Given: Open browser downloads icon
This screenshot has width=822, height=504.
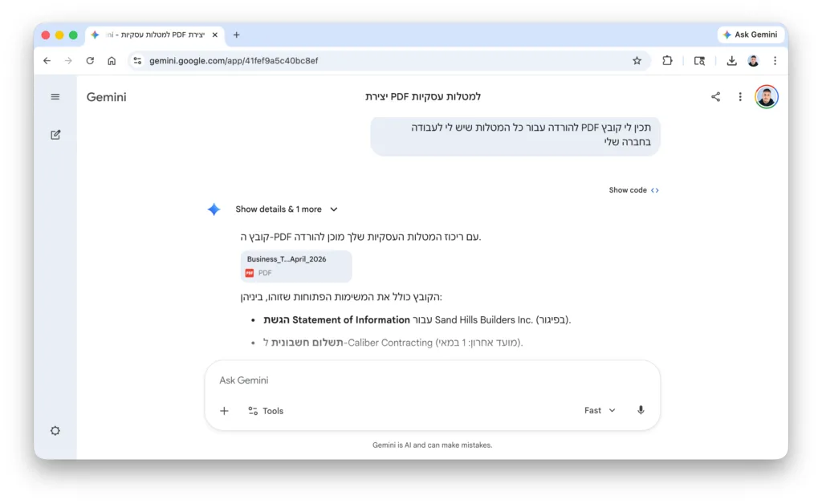Looking at the screenshot, I should pyautogui.click(x=731, y=61).
